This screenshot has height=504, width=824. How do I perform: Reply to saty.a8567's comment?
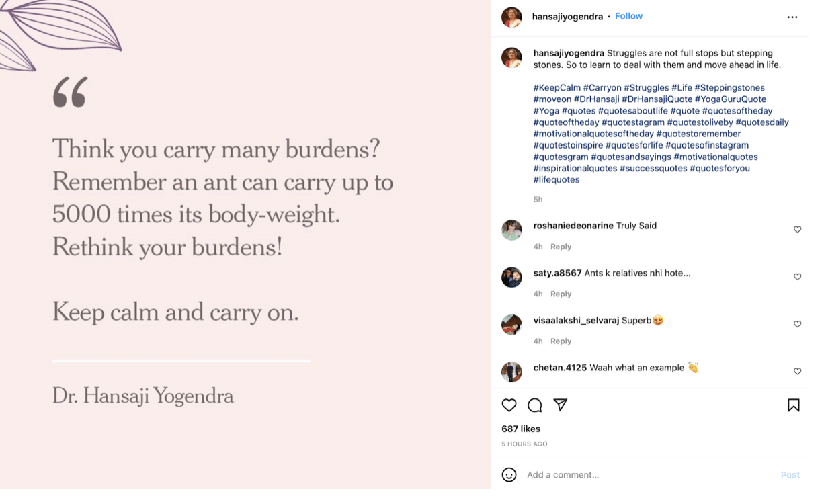[x=561, y=294]
